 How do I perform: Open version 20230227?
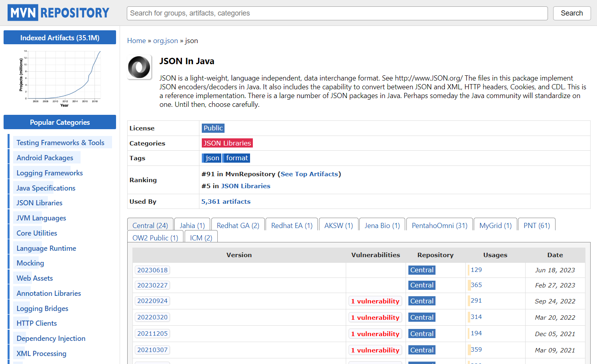pyautogui.click(x=152, y=285)
